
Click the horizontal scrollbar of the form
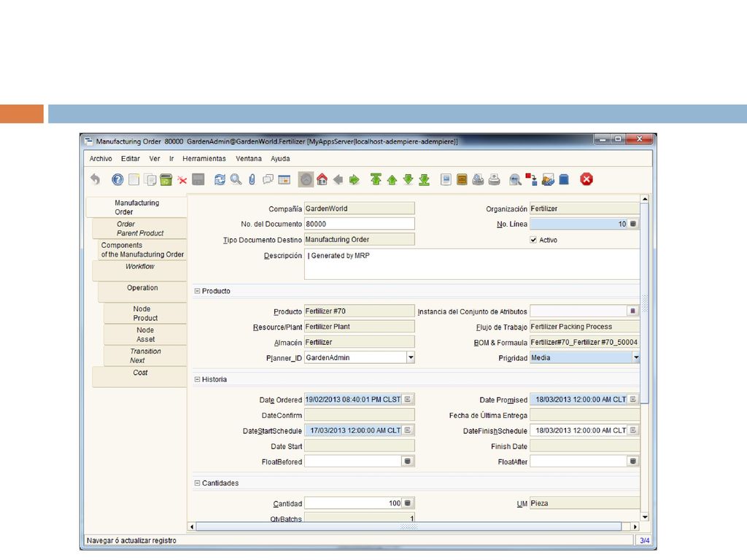(409, 526)
